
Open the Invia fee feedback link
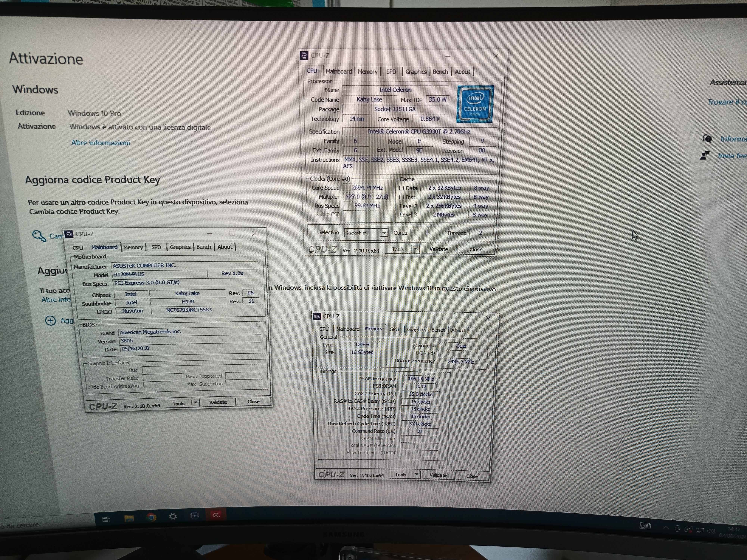coord(732,156)
